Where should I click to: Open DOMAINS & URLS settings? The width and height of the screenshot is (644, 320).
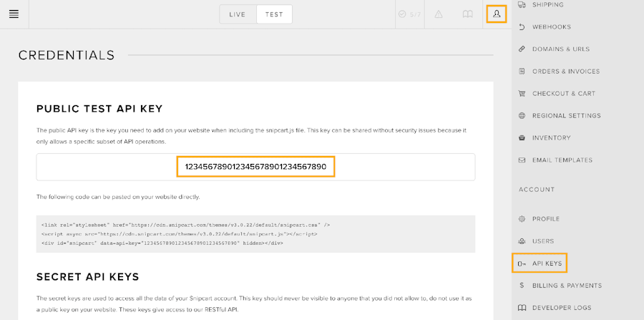(561, 49)
